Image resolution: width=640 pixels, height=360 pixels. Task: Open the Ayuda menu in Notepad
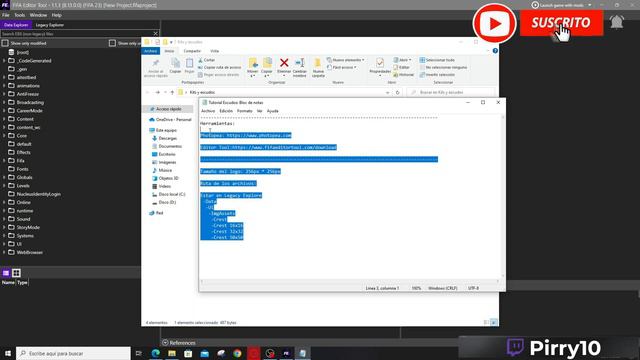(273, 111)
